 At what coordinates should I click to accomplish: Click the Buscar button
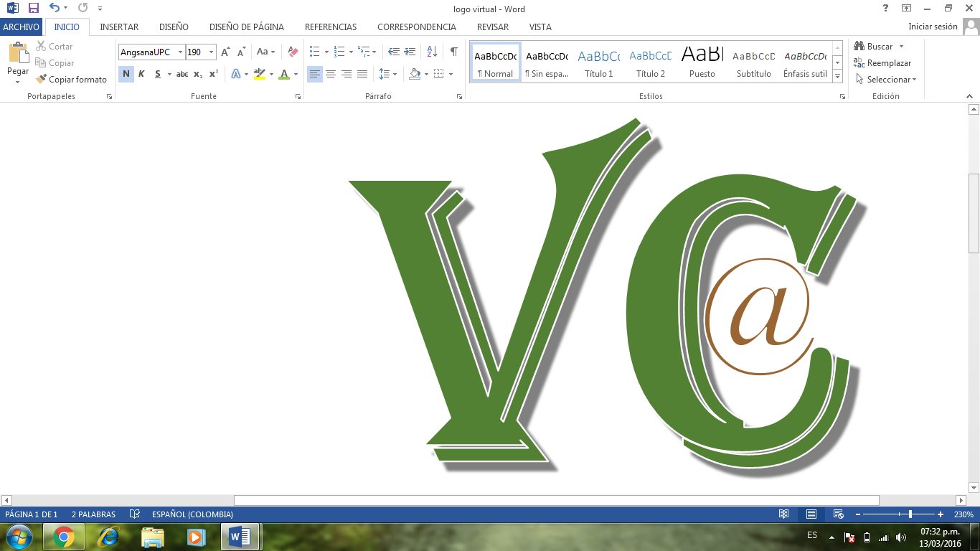(x=874, y=47)
